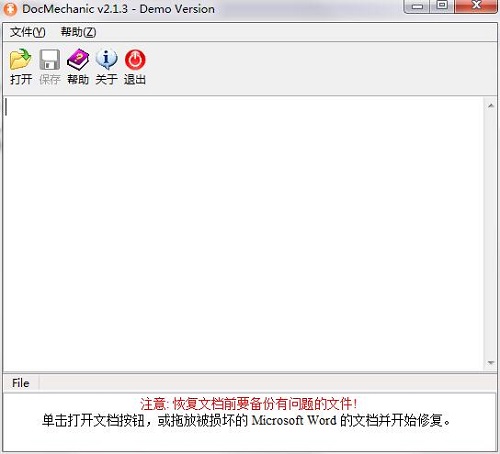Minimize the DocMechanic window
Screen dimensions: 500x454
point(417,6)
